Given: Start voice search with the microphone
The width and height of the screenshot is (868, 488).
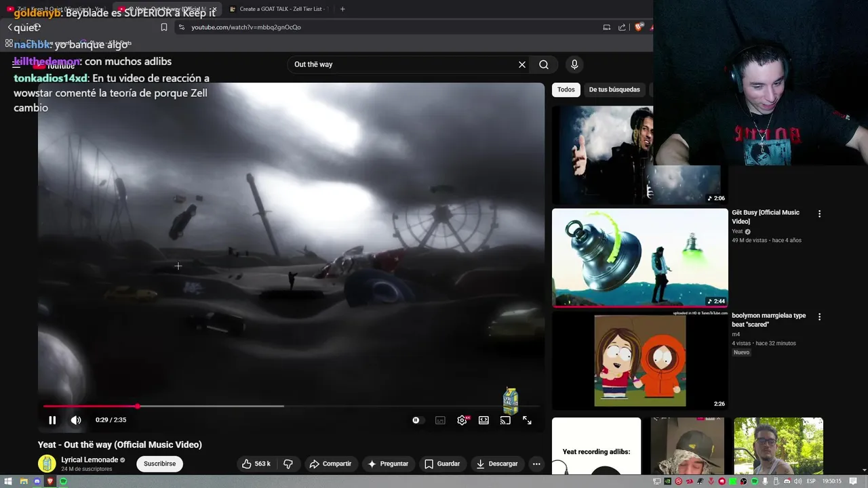Looking at the screenshot, I should click(x=574, y=64).
